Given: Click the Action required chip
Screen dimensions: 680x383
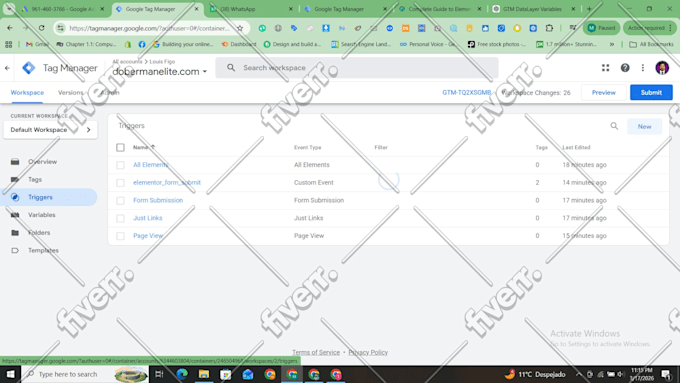Looking at the screenshot, I should (650, 28).
